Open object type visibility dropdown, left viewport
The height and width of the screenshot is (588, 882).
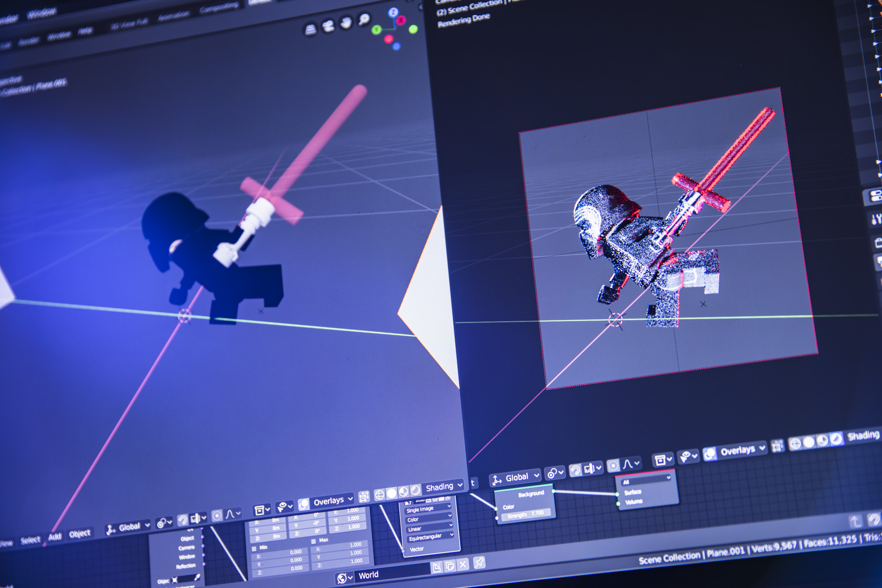[262, 510]
